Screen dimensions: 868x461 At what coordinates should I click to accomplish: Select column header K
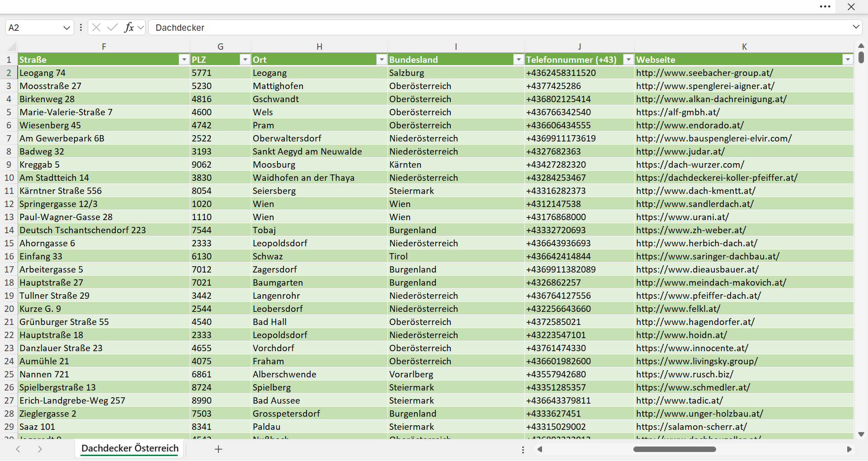coord(744,47)
